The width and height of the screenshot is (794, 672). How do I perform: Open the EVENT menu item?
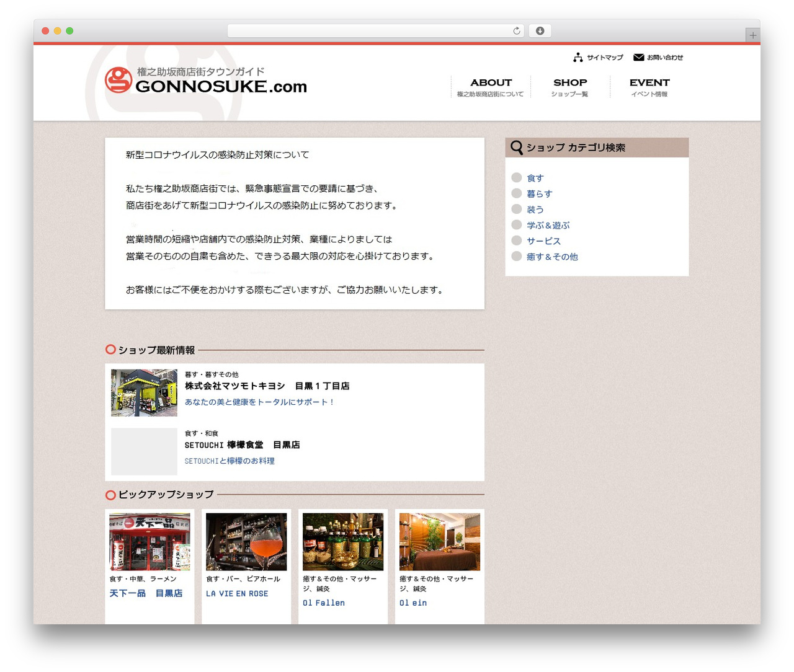pyautogui.click(x=649, y=87)
